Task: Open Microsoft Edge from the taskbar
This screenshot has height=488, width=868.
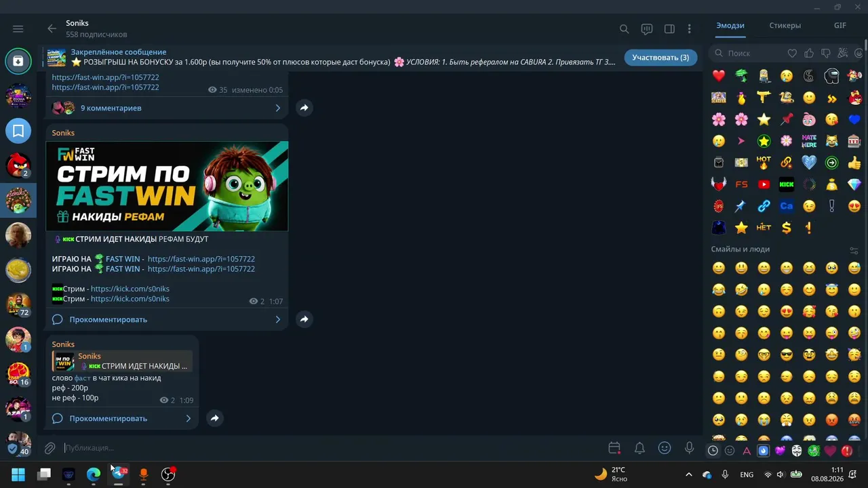Action: pos(94,474)
